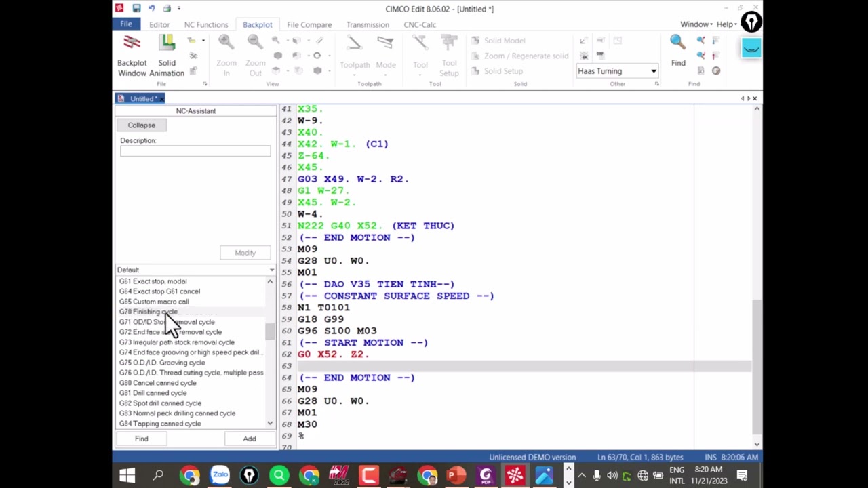868x488 pixels.
Task: Click the macro list scrollbar up arrow
Action: 270,281
